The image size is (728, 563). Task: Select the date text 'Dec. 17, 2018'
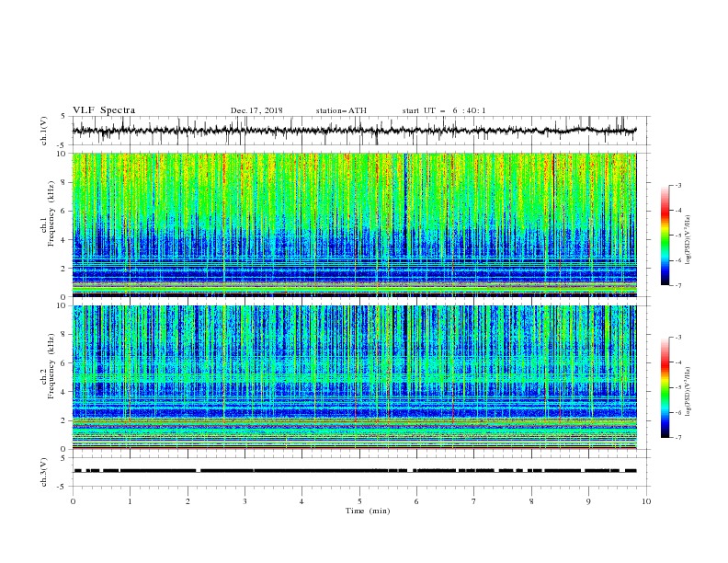[x=256, y=110]
